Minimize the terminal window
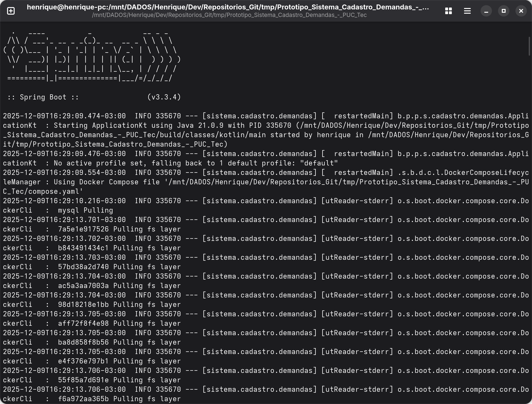The height and width of the screenshot is (404, 532). 486,11
